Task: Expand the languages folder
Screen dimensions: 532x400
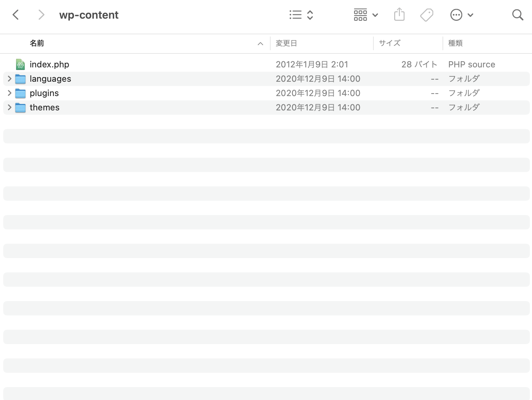Action: (x=10, y=78)
